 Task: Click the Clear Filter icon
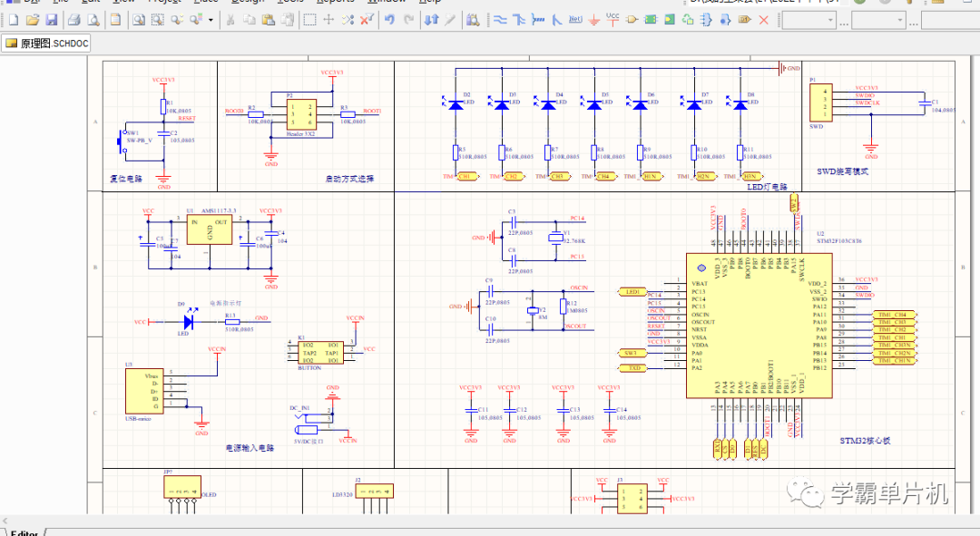click(x=367, y=20)
